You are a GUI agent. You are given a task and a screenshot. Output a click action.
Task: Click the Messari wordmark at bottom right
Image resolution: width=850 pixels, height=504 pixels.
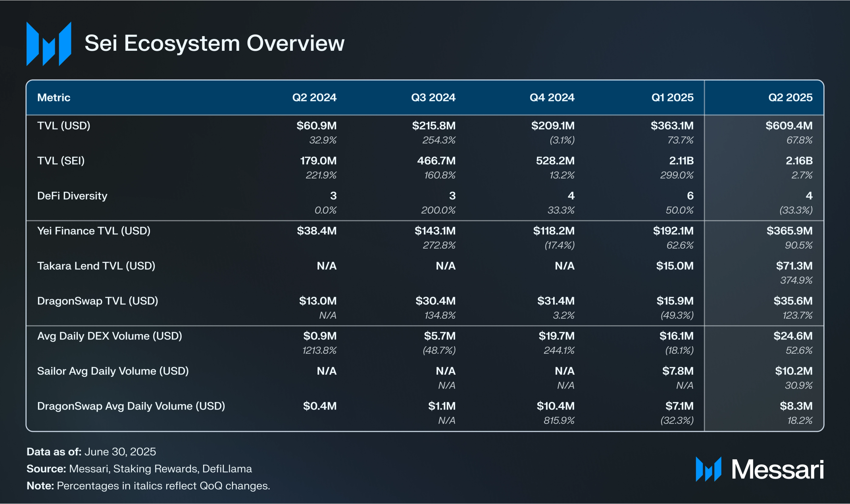(777, 470)
